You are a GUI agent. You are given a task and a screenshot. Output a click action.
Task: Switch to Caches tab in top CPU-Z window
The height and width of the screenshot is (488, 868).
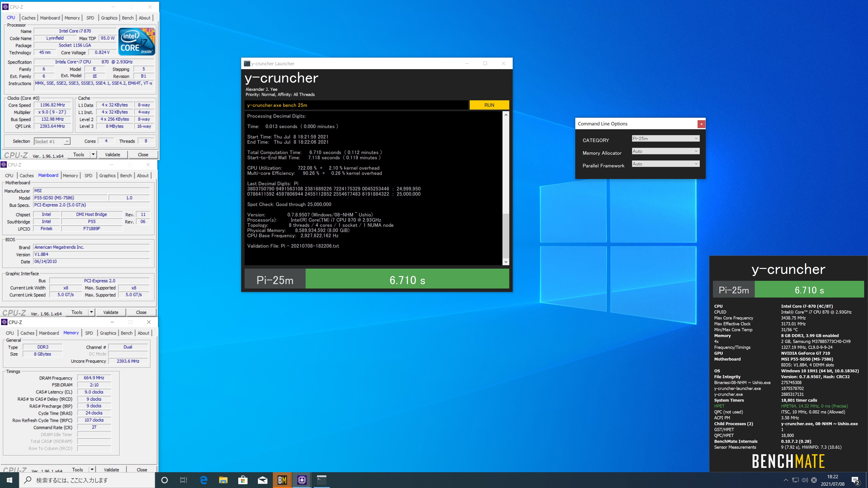tap(28, 18)
